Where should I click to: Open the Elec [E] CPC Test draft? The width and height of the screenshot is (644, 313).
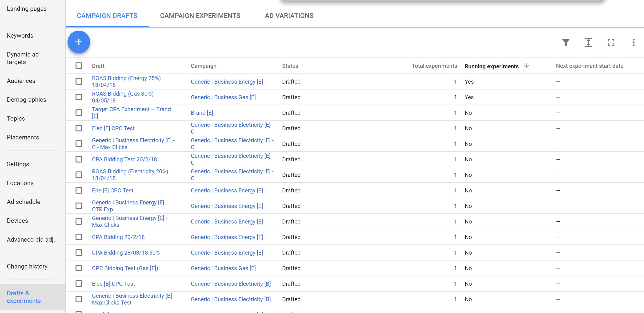click(113, 128)
